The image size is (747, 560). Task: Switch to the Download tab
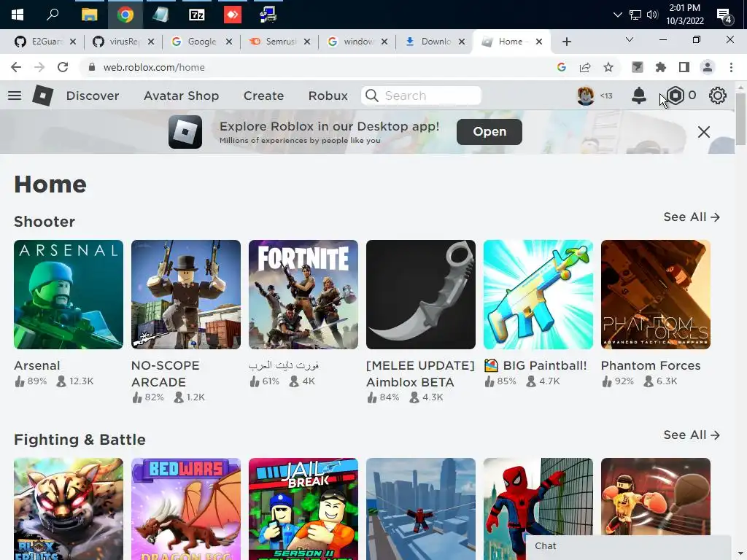pos(435,42)
